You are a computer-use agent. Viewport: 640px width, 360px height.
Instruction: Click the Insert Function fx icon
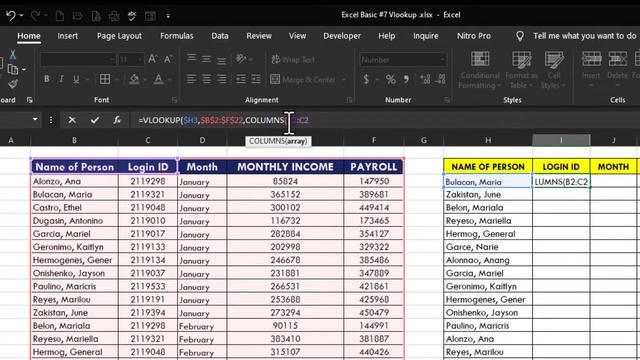click(117, 120)
